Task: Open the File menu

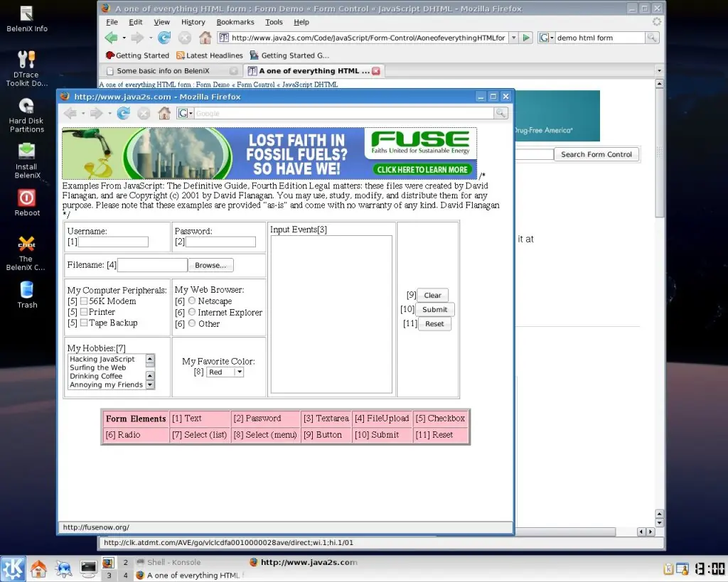Action: click(x=112, y=22)
